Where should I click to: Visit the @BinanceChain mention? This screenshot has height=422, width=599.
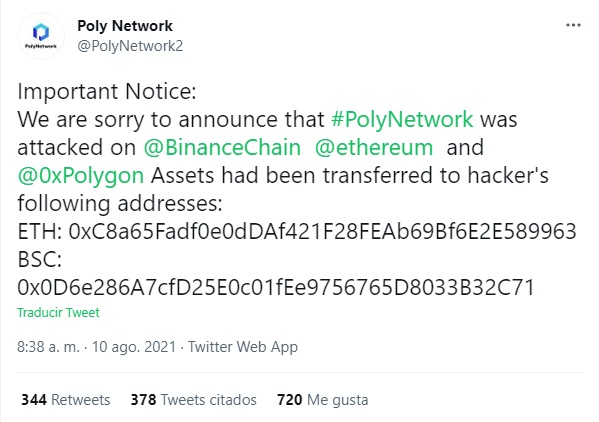click(x=222, y=147)
